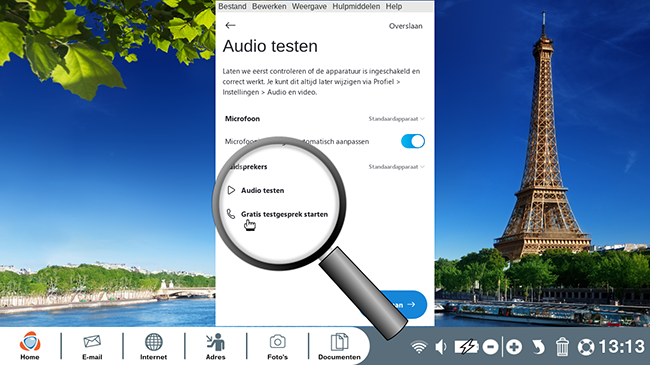Screen dimensions: 650x365
Task: Open the Weergave menu
Action: 309,6
